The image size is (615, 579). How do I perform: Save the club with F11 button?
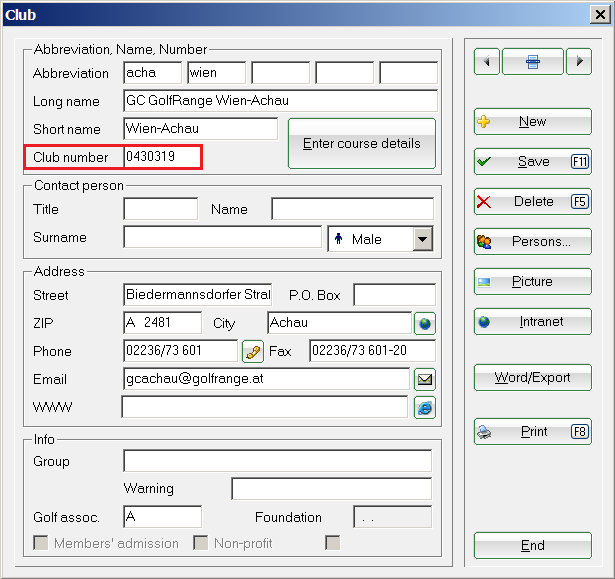pyautogui.click(x=533, y=162)
